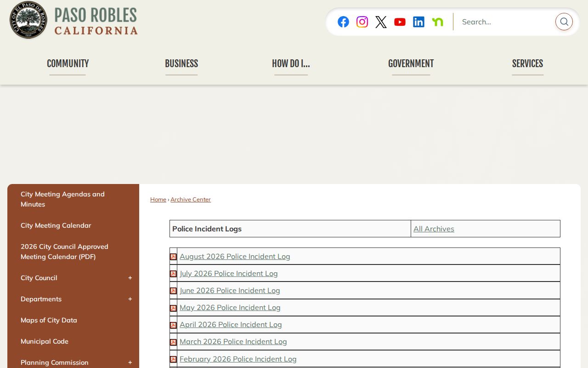Click PDF icon beside April 2026 log

tap(173, 325)
